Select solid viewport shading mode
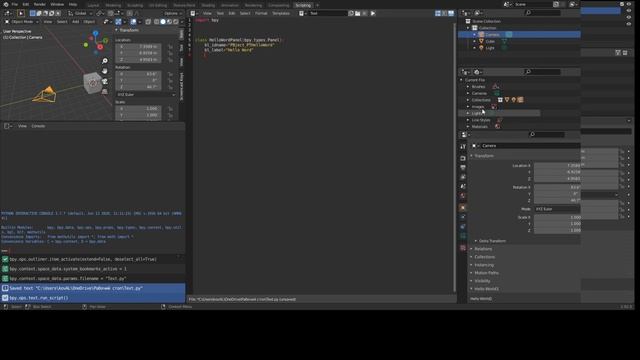The width and height of the screenshot is (640, 360). point(163,22)
